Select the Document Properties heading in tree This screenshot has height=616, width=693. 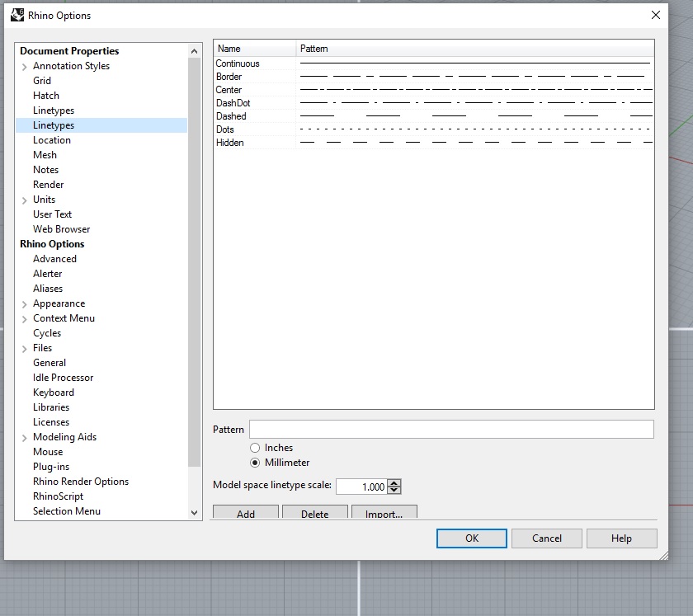pyautogui.click(x=69, y=51)
